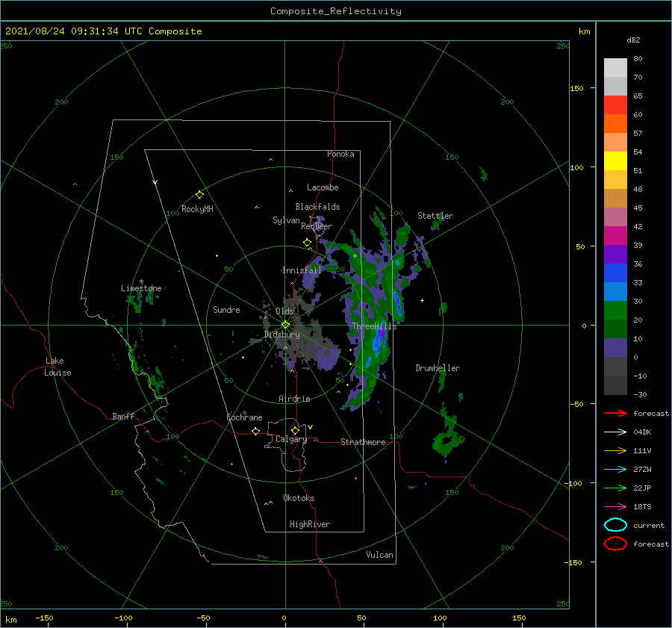672x628 pixels.
Task: Click the Blackfalds town label
Action: click(317, 207)
